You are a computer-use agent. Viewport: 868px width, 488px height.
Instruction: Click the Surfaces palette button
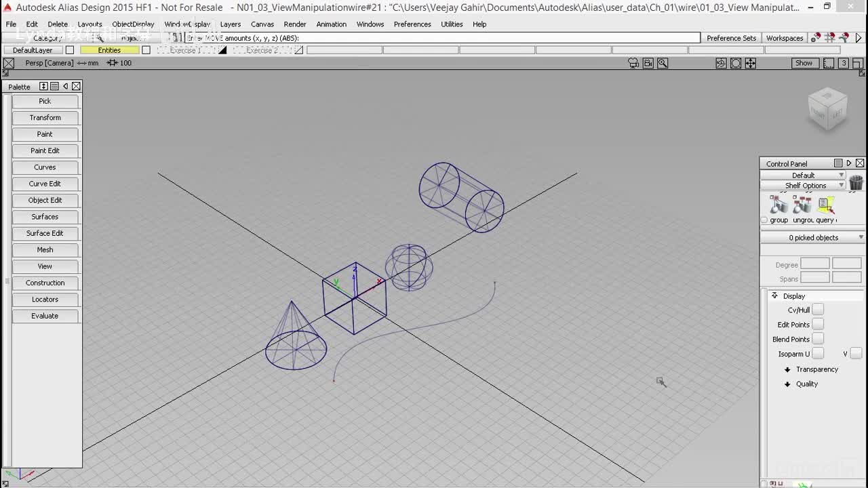pos(45,217)
